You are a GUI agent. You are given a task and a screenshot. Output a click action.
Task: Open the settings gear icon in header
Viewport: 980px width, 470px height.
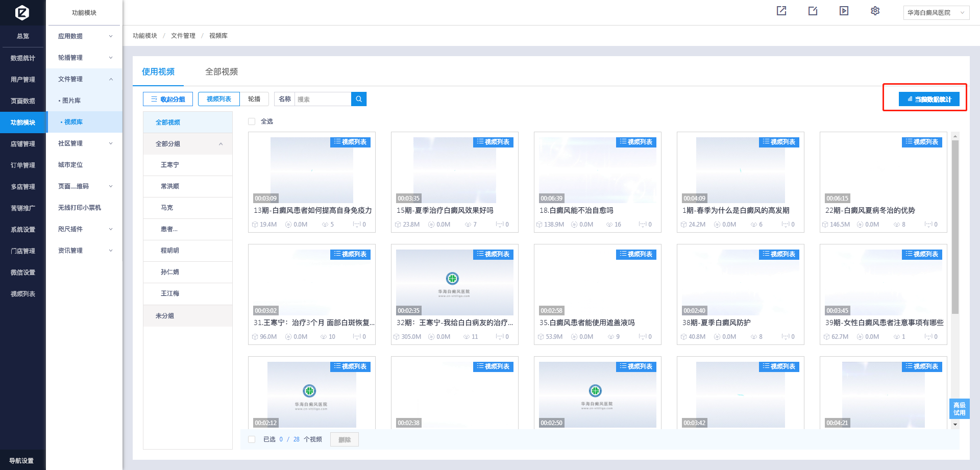[875, 11]
